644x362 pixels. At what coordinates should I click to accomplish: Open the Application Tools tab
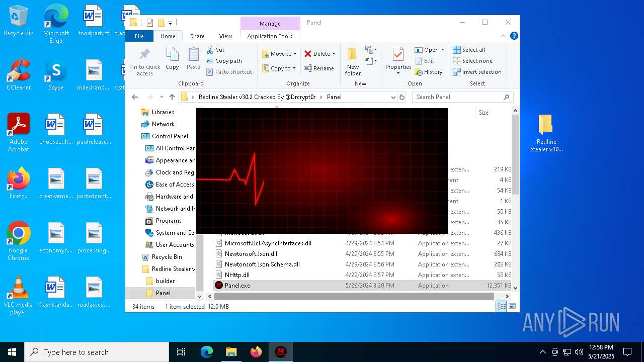click(x=270, y=36)
